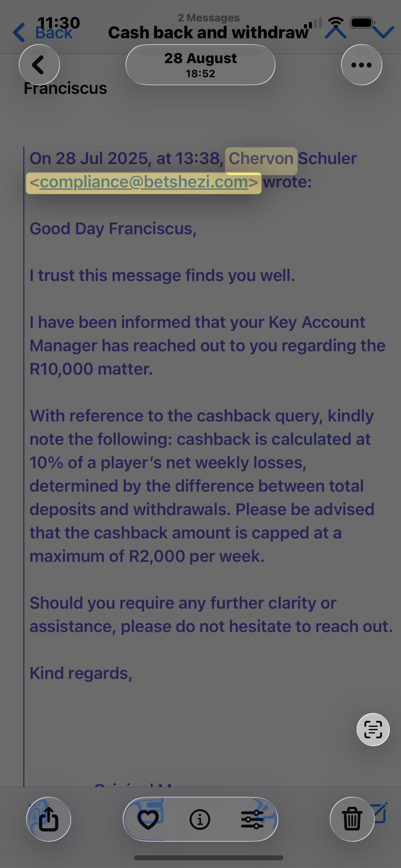Tap the share icon
Viewport: 401px width, 868px height.
pyautogui.click(x=49, y=819)
